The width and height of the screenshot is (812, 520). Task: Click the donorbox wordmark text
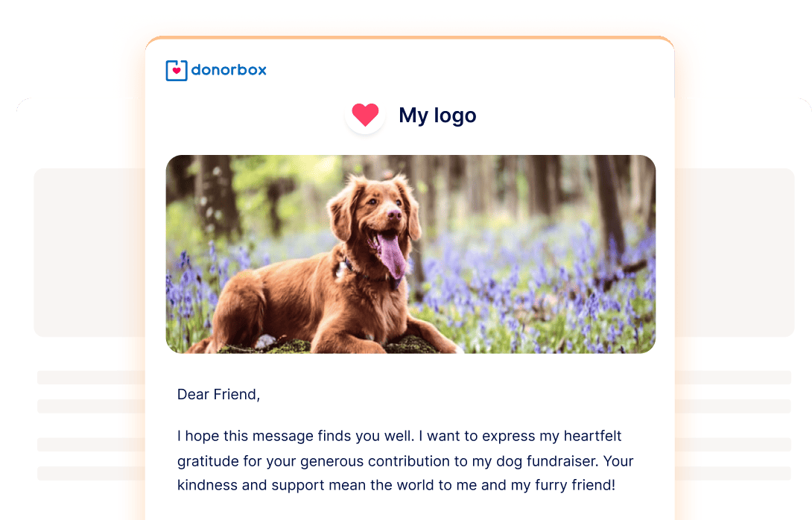tap(229, 71)
